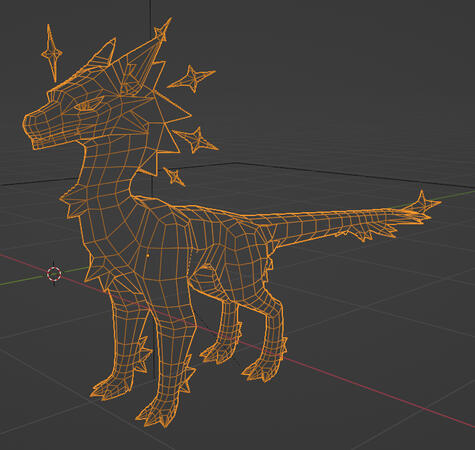
Task: Click the red-white 3D cursor
Action: pos(54,274)
